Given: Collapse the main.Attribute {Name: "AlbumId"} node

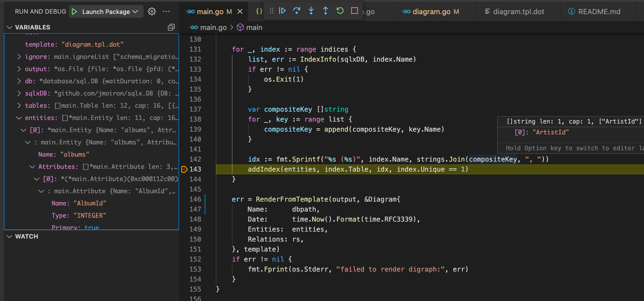Looking at the screenshot, I should 41,191.
